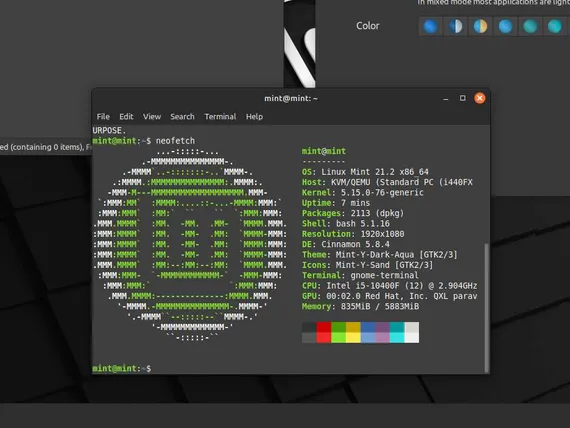Open the Search menu in terminal
This screenshot has width=570, height=428.
point(182,117)
